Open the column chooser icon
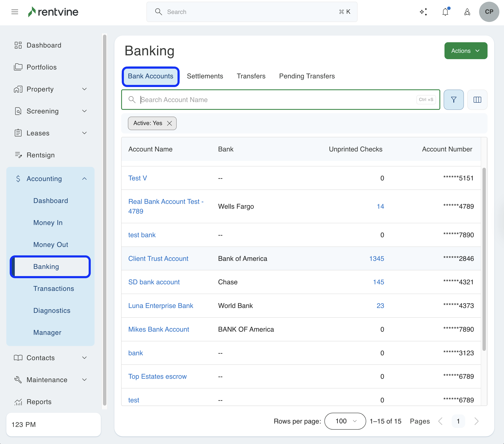The image size is (504, 444). [477, 100]
